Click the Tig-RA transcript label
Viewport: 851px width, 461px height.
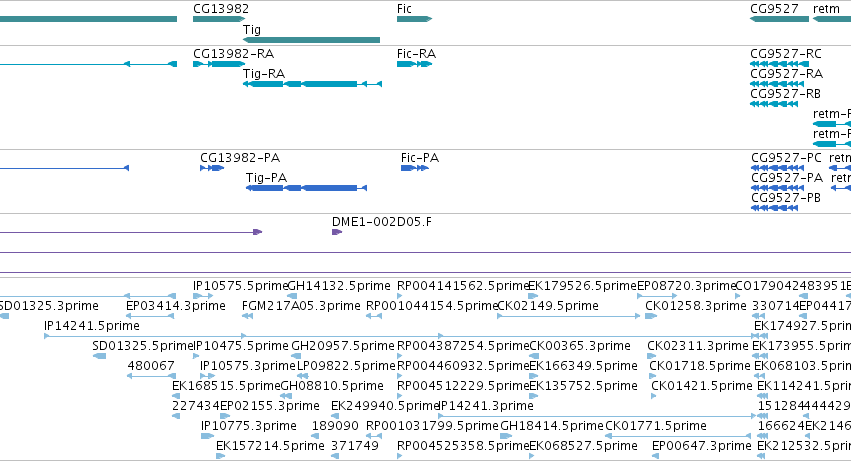[264, 74]
